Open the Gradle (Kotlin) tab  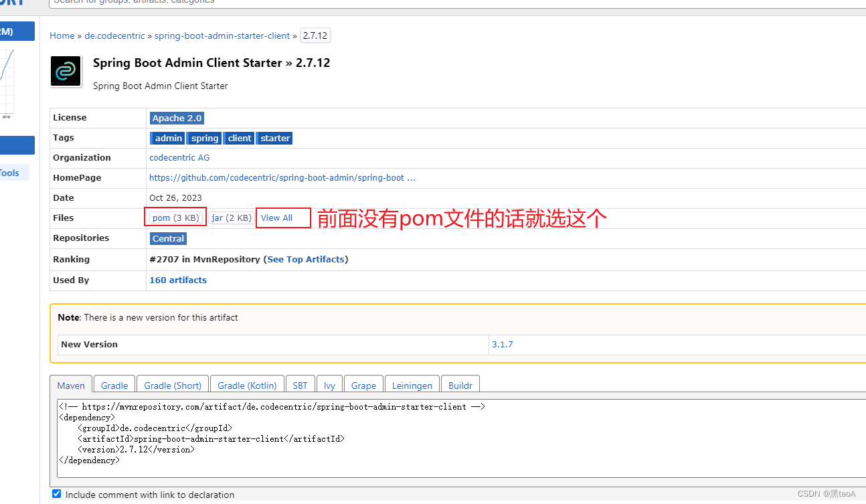[x=247, y=386]
